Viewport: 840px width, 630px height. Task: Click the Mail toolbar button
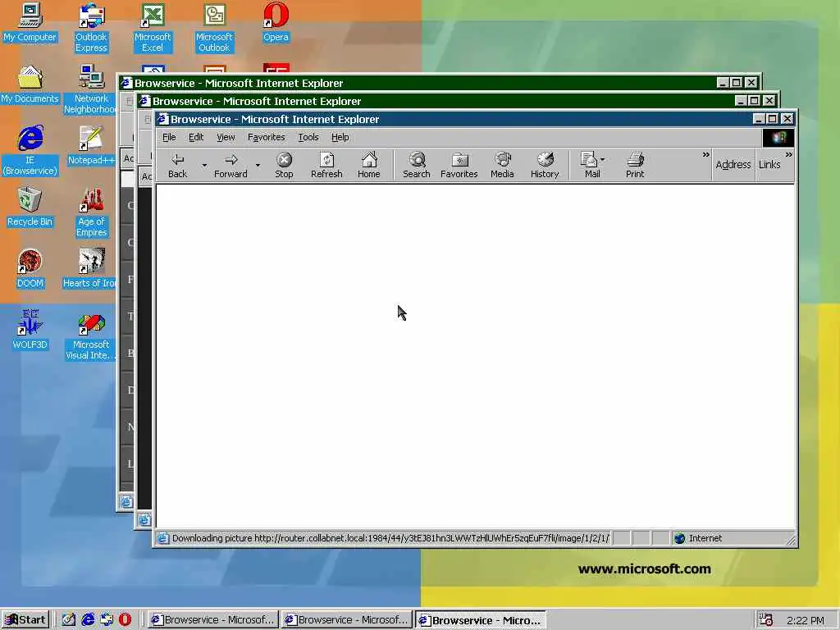point(592,165)
